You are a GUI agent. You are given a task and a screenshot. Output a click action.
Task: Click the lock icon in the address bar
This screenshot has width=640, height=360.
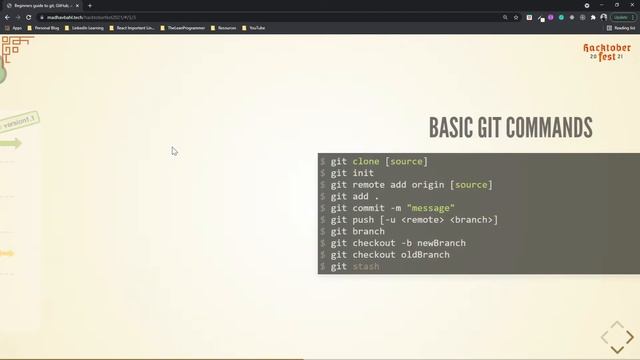coord(42,18)
